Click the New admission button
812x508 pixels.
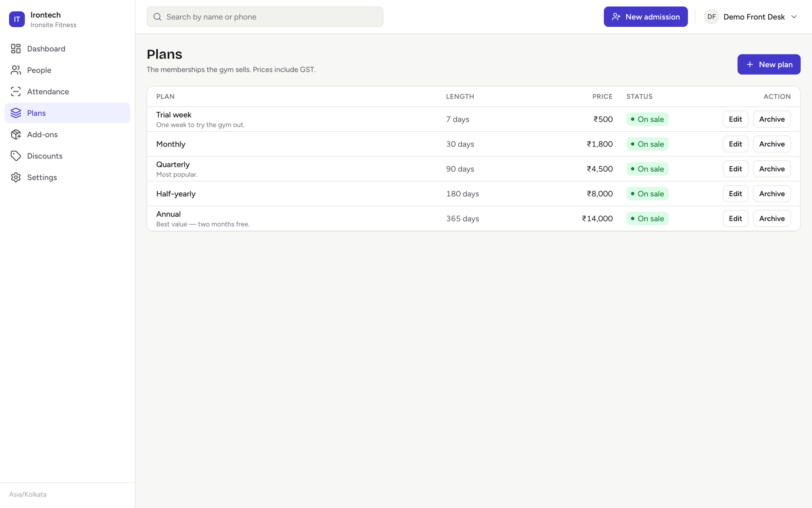pyautogui.click(x=645, y=17)
